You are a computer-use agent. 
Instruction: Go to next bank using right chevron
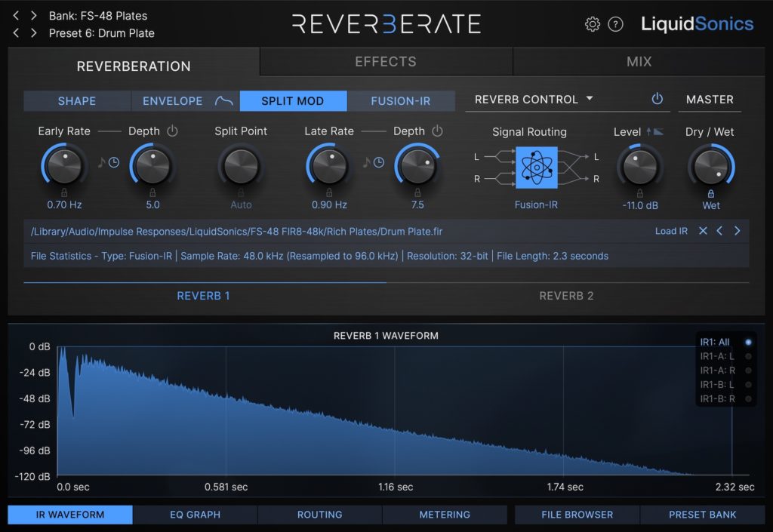coord(33,15)
